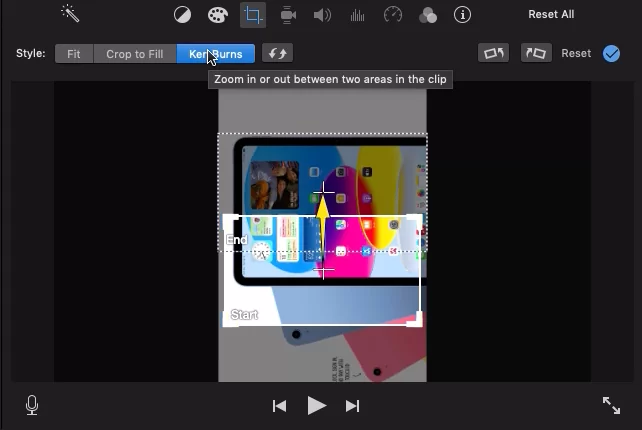Select the Fit crop style
The height and width of the screenshot is (430, 642).
tap(74, 54)
